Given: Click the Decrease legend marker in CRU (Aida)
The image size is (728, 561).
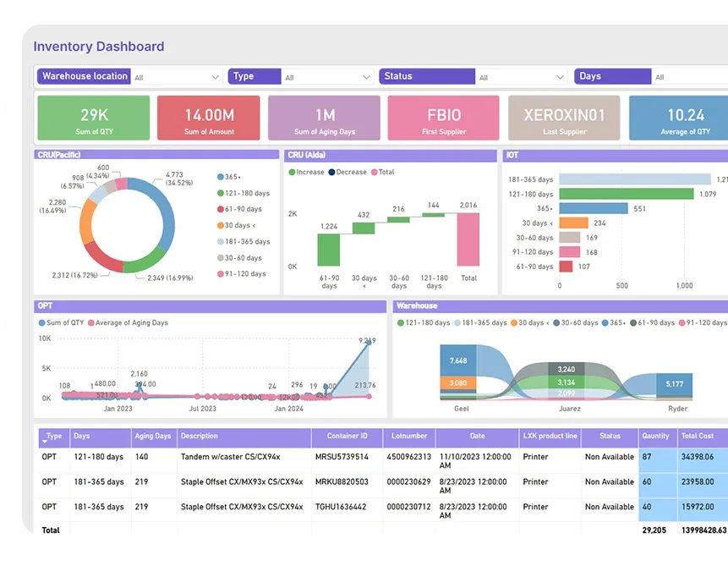Looking at the screenshot, I should coord(331,172).
